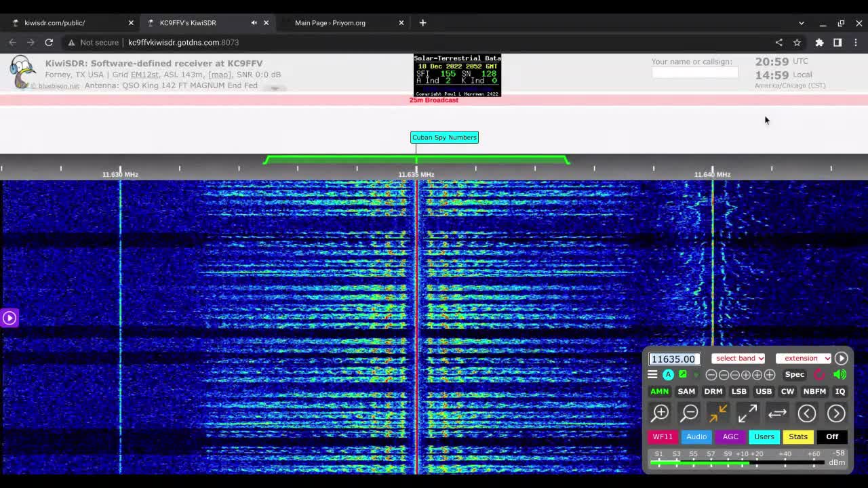Go back using browser back arrow
The height and width of the screenshot is (488, 868).
point(12,42)
